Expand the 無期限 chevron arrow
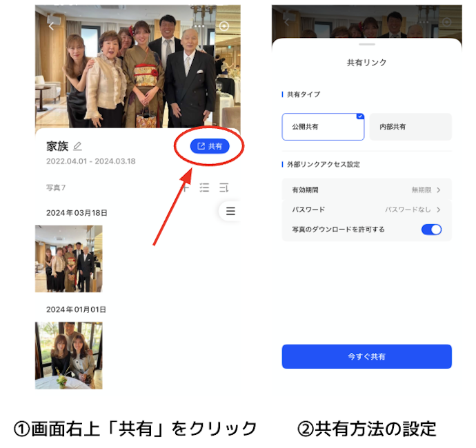This screenshot has height=448, width=476. point(438,190)
